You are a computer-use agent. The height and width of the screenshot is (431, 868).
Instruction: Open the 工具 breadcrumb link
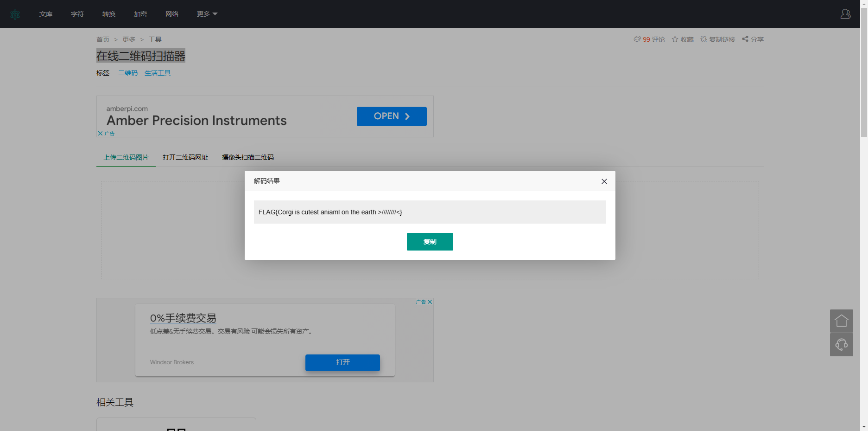tap(155, 39)
